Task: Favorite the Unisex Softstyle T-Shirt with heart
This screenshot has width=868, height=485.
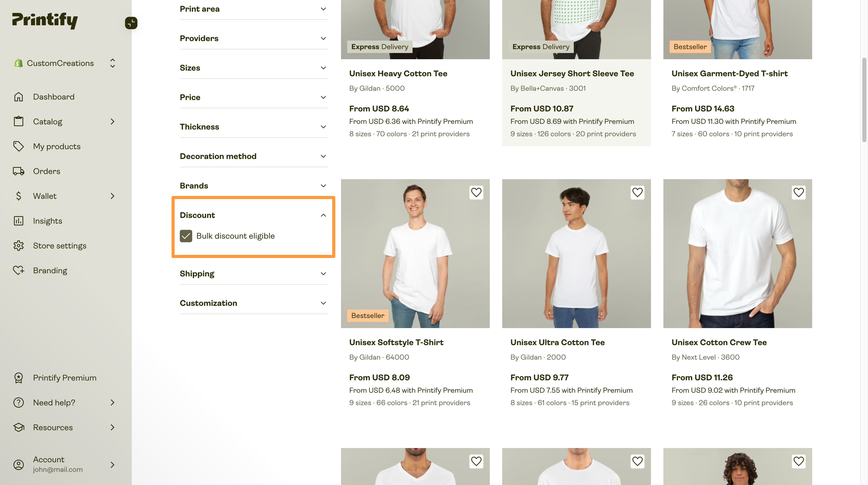Action: click(x=476, y=193)
